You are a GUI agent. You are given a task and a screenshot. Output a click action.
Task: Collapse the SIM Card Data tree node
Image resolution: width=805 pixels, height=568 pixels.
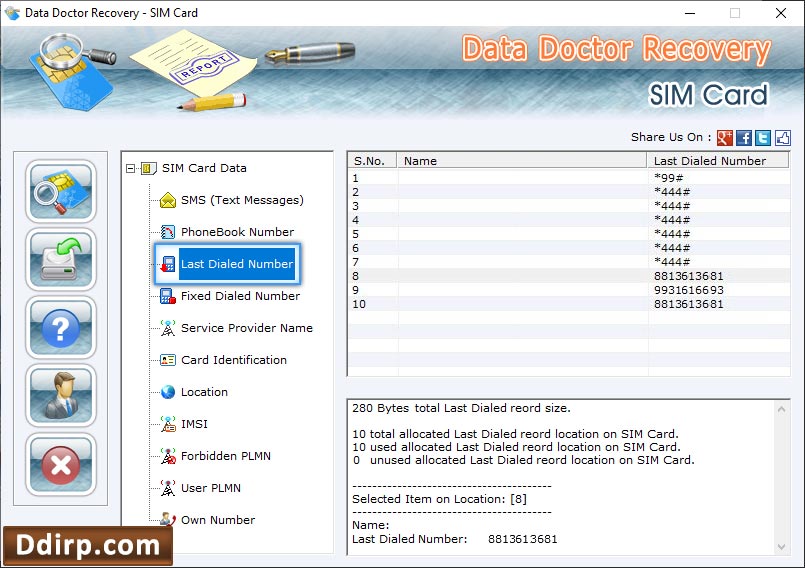(x=130, y=168)
